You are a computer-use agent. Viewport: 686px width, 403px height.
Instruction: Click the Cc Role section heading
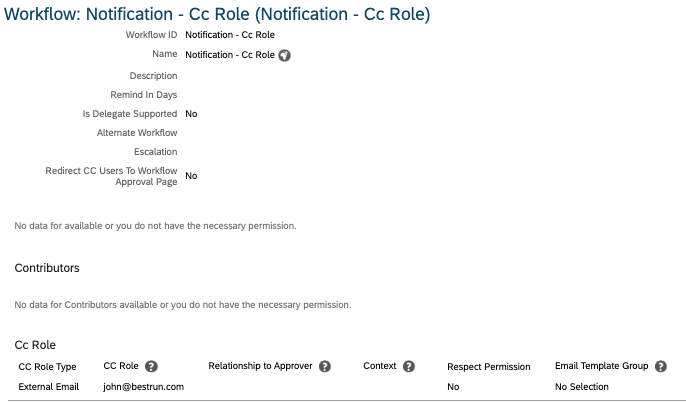tap(35, 345)
